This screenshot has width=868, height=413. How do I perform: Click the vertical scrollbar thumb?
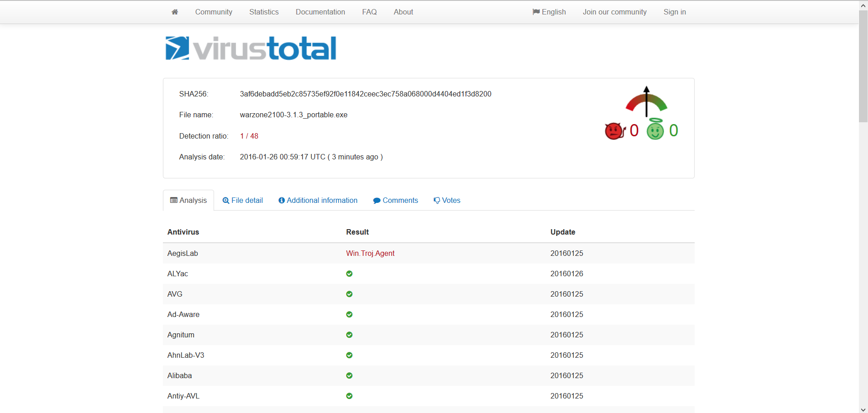coord(863,66)
